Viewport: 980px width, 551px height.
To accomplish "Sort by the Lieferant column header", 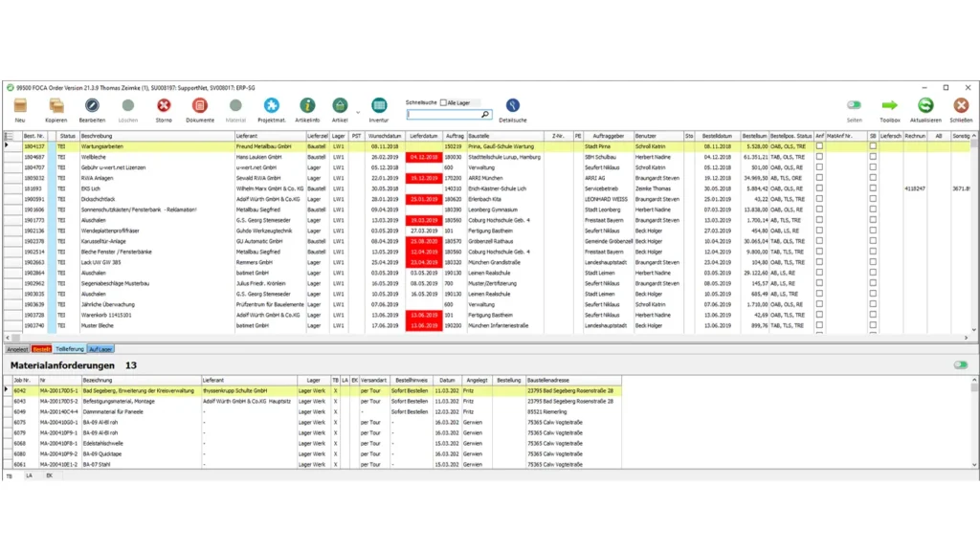I will click(270, 137).
